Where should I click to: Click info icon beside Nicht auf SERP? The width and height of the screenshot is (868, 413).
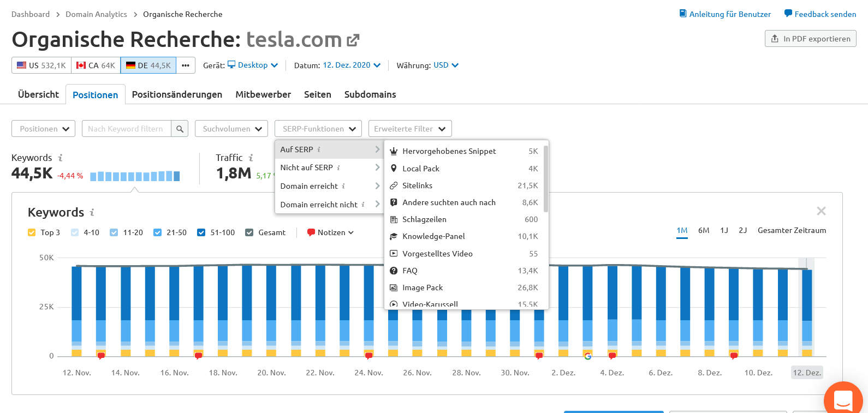pos(338,167)
